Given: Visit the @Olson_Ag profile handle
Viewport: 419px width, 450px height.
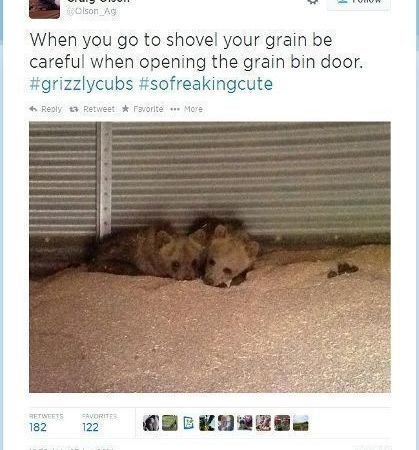Looking at the screenshot, I should tap(91, 11).
